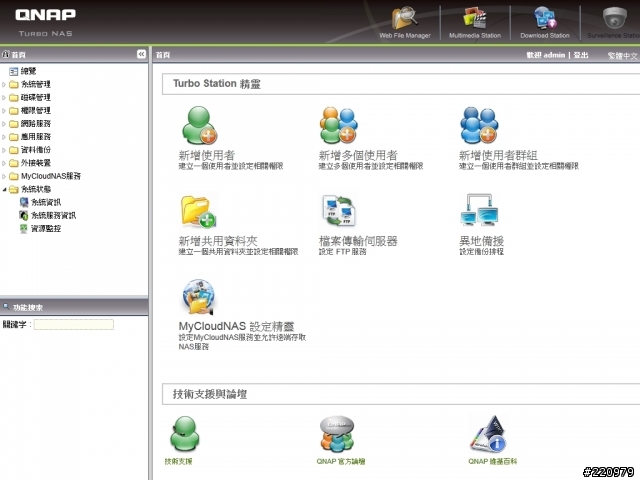Select 資料備份 tree item
The image size is (640, 480).
pyautogui.click(x=36, y=150)
